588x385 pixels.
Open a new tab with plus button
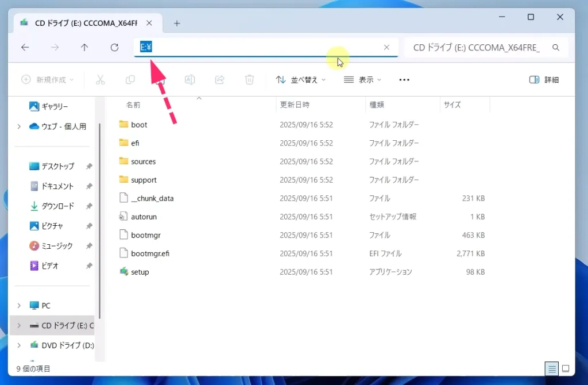177,24
